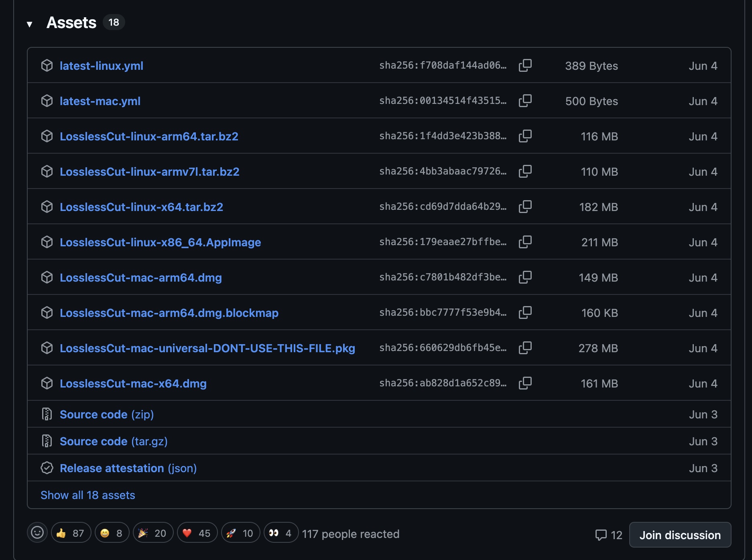Download LosslessCut-mac-x64.dmg
Image resolution: width=752 pixels, height=560 pixels.
tap(133, 383)
